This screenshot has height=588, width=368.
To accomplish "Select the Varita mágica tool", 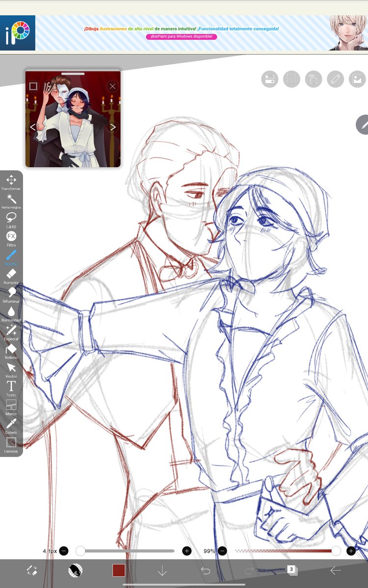I will coord(11,201).
